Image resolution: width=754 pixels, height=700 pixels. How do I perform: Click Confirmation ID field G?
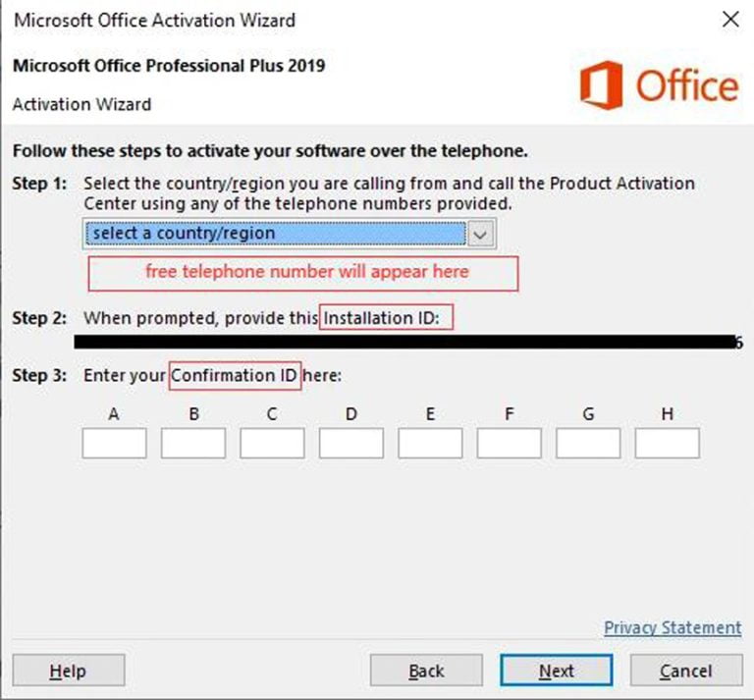(588, 443)
